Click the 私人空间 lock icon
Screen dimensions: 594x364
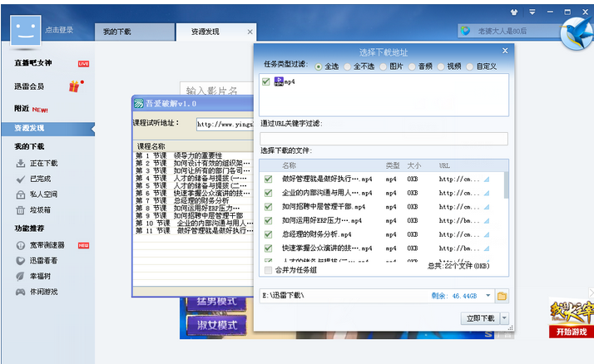[x=21, y=194]
